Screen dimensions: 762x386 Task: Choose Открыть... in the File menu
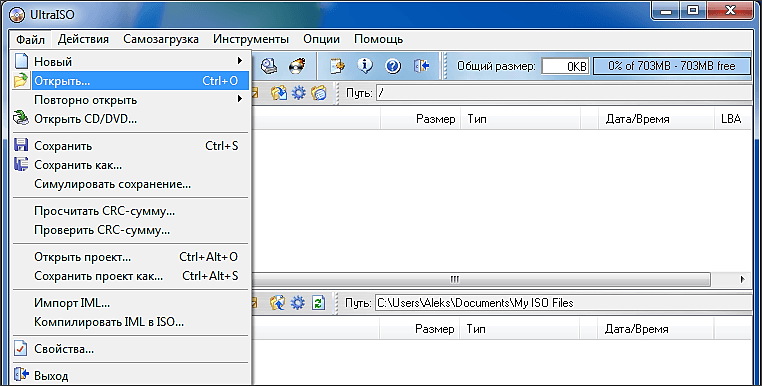click(130, 81)
